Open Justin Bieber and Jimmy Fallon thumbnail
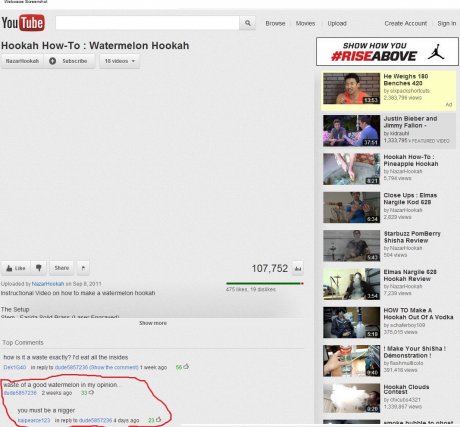This screenshot has height=427, width=460. (351, 131)
